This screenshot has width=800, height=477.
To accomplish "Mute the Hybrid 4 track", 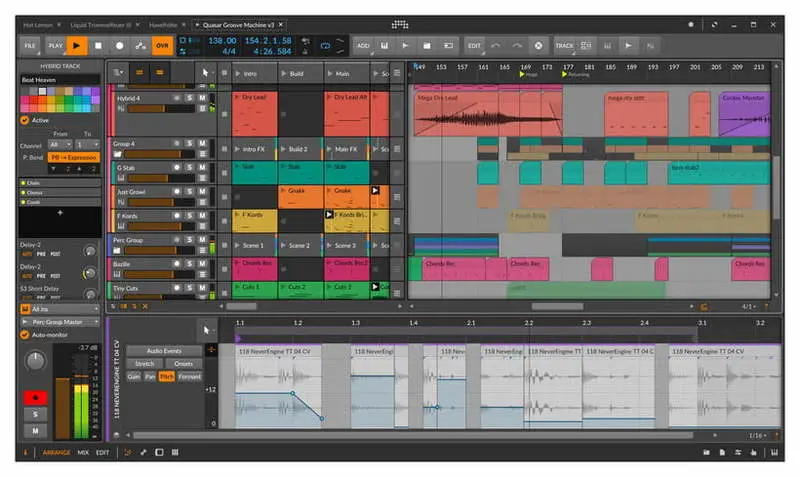I will (x=202, y=97).
